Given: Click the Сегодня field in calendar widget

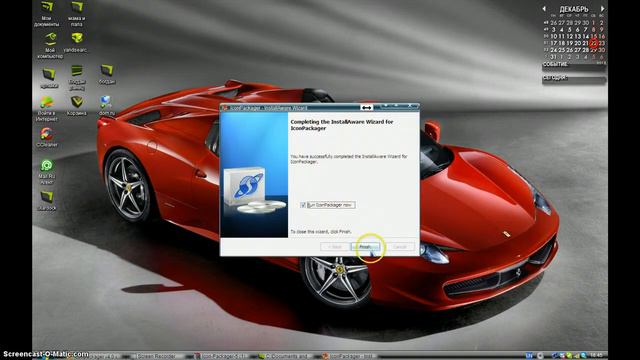Looking at the screenshot, I should click(574, 80).
